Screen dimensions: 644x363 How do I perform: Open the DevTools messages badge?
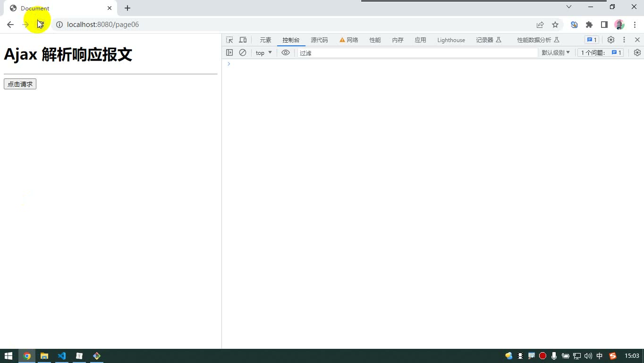(x=592, y=40)
